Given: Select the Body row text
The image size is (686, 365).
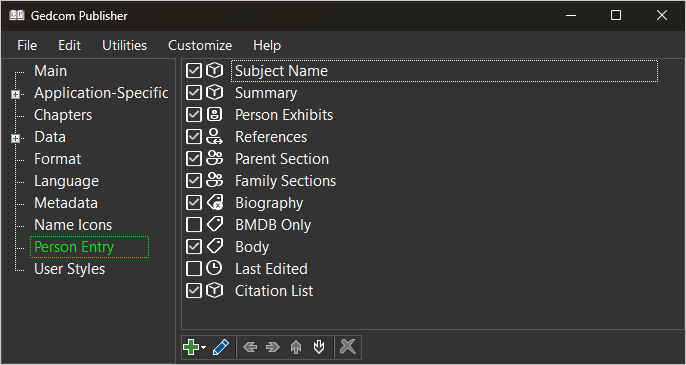Looking at the screenshot, I should click(x=252, y=247).
